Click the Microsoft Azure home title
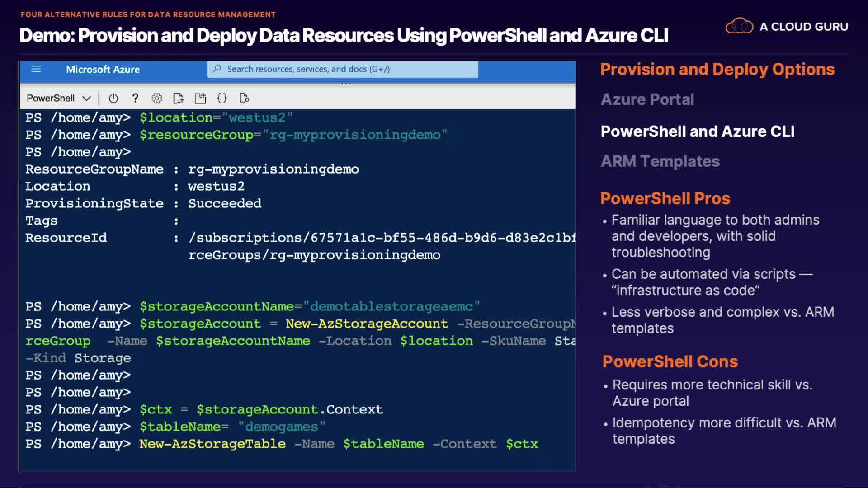This screenshot has width=868, height=488. (x=103, y=70)
